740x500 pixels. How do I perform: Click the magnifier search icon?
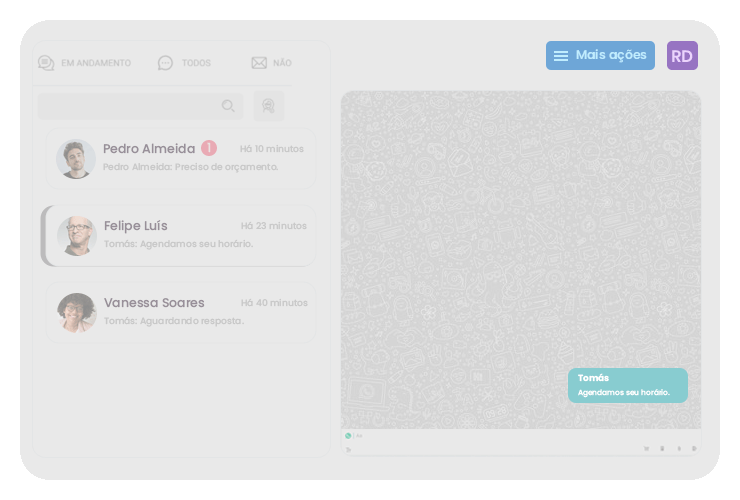coord(228,106)
